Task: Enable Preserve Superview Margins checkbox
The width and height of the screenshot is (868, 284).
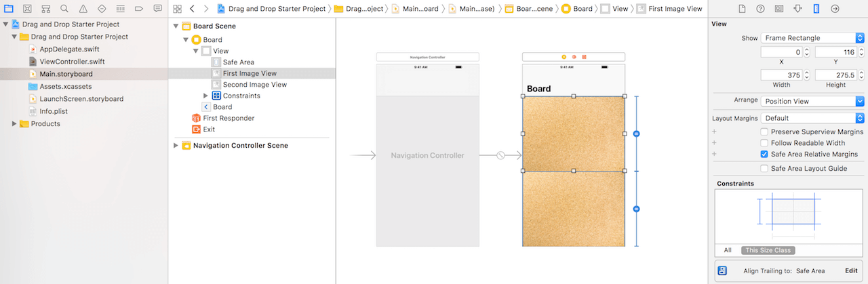Action: pyautogui.click(x=764, y=131)
